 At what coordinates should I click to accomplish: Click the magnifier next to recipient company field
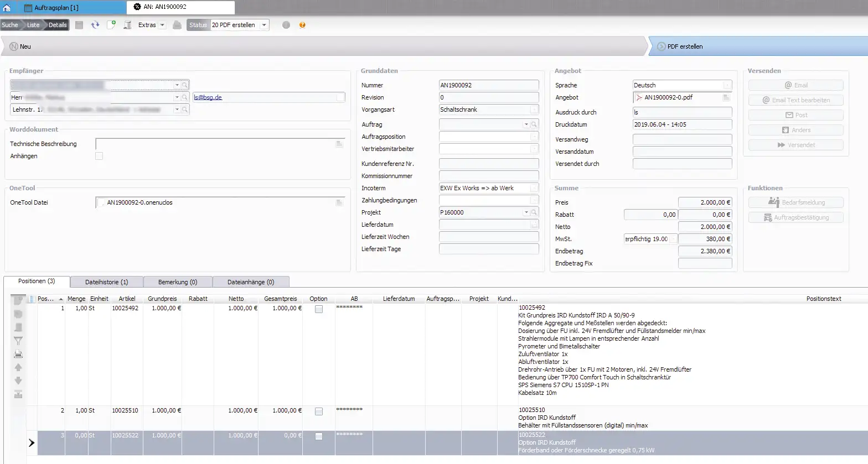click(185, 85)
